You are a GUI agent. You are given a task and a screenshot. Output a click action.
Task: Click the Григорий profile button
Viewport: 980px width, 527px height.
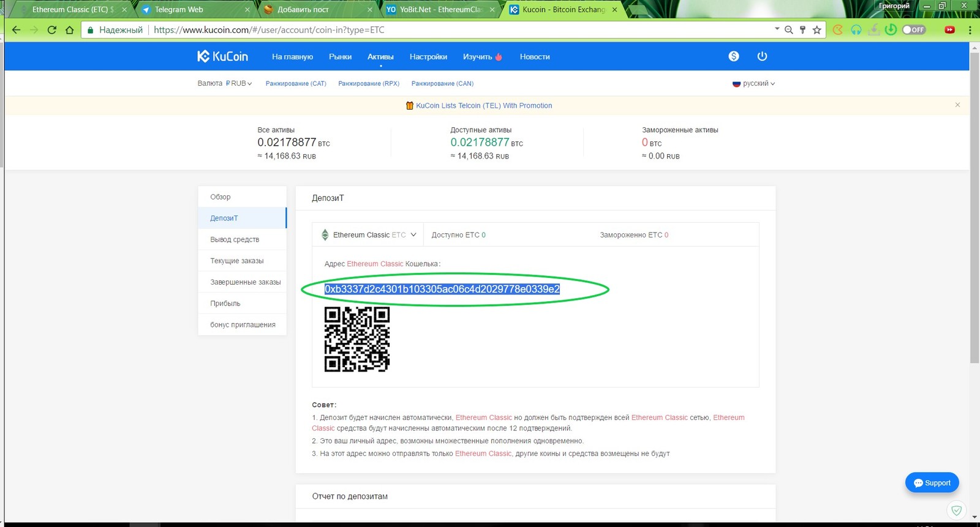point(894,6)
